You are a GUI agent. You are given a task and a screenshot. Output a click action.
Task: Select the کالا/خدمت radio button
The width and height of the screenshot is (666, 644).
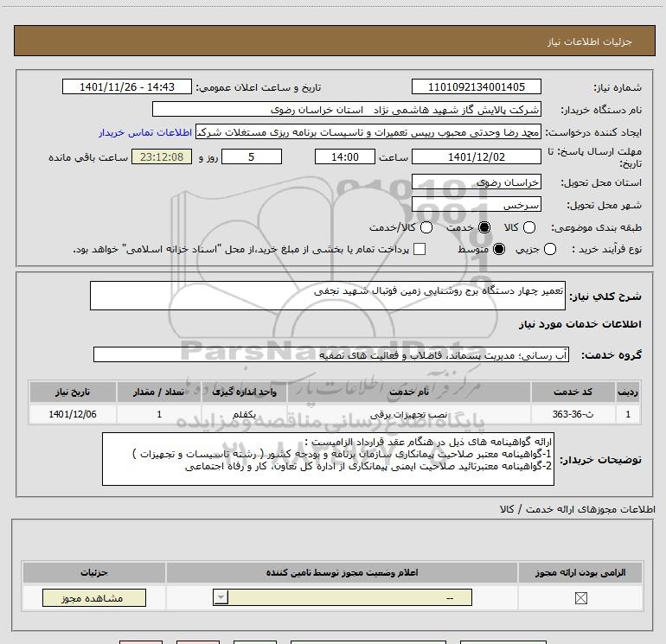pos(426,227)
